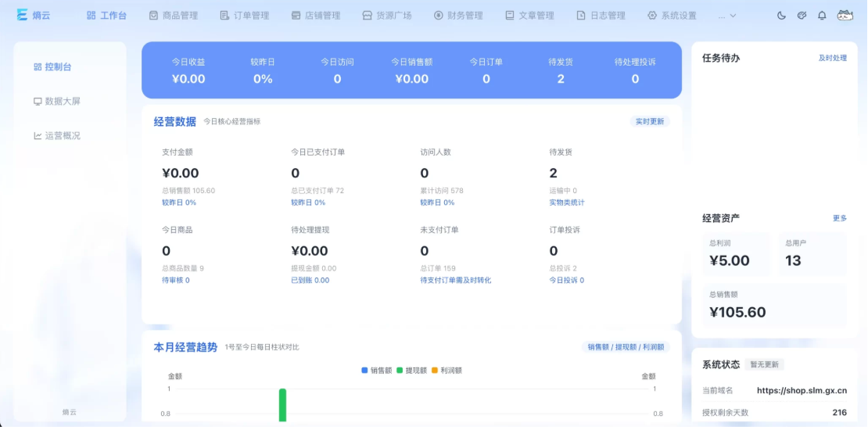
Task: Click the 总销售额 ¥105.60 asset card
Action: [774, 306]
